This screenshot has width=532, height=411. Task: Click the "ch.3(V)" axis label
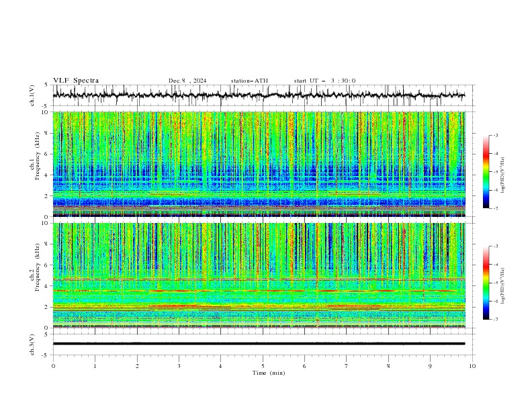pyautogui.click(x=32, y=345)
